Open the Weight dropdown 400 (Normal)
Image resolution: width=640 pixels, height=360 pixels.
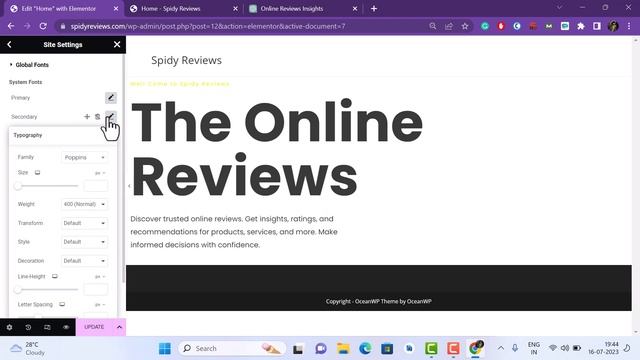click(84, 204)
